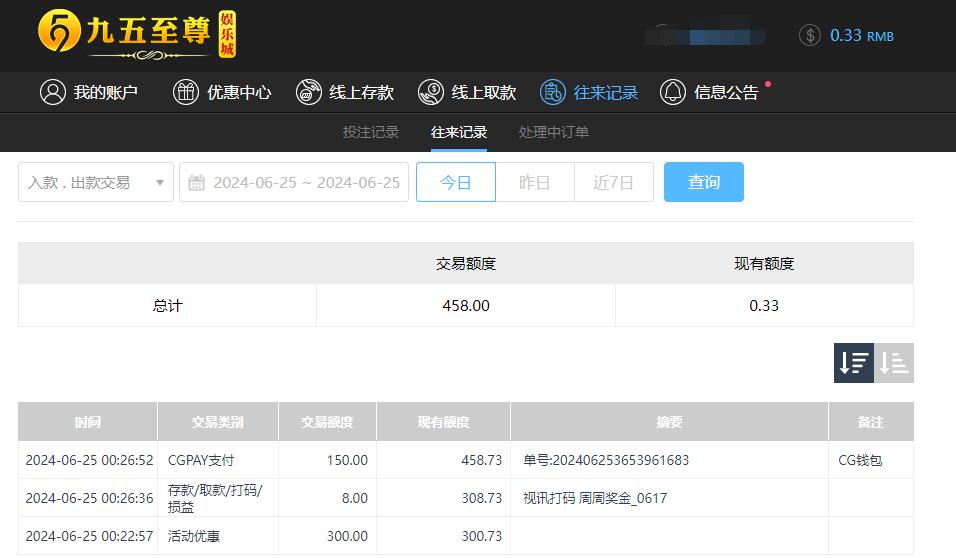Select the 往来记录 sub-tab
This screenshot has width=956, height=558.
click(458, 132)
